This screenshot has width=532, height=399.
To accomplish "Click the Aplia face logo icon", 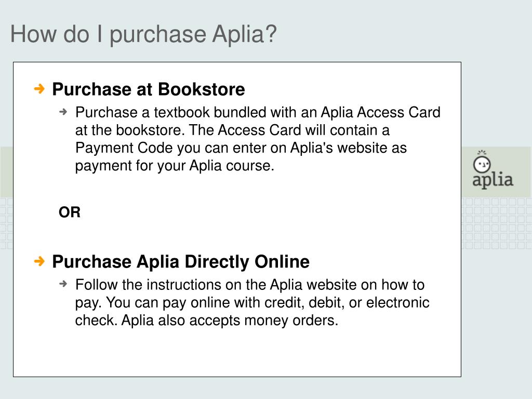I will (x=482, y=162).
